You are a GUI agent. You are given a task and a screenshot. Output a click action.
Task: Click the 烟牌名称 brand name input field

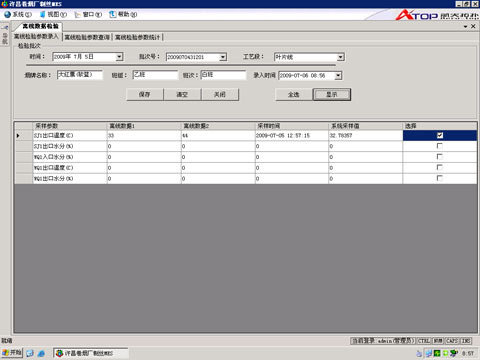[80, 75]
